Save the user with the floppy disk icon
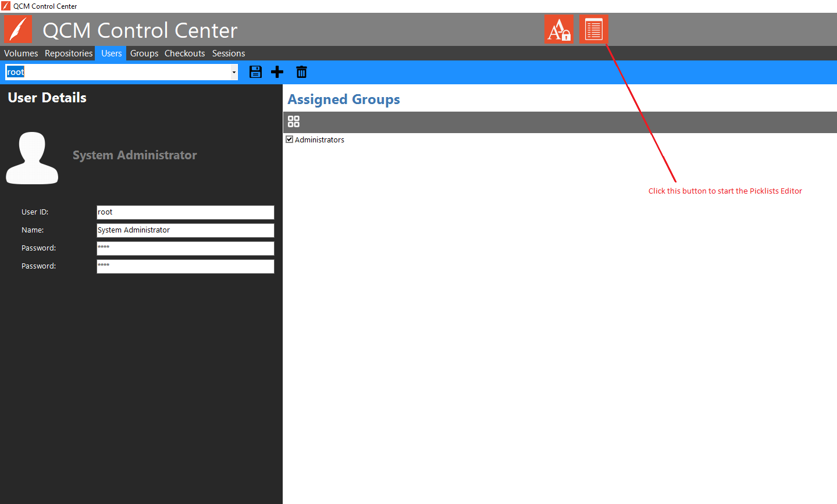Image resolution: width=837 pixels, height=504 pixels. coord(255,72)
